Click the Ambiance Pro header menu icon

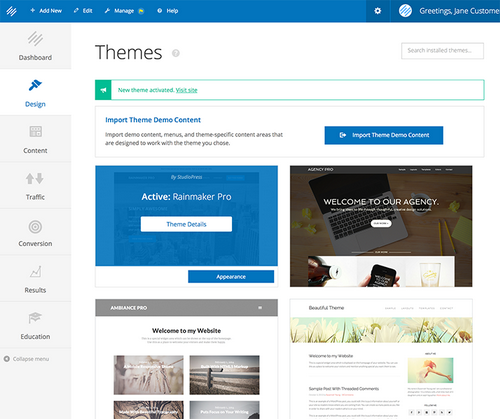tap(260, 308)
